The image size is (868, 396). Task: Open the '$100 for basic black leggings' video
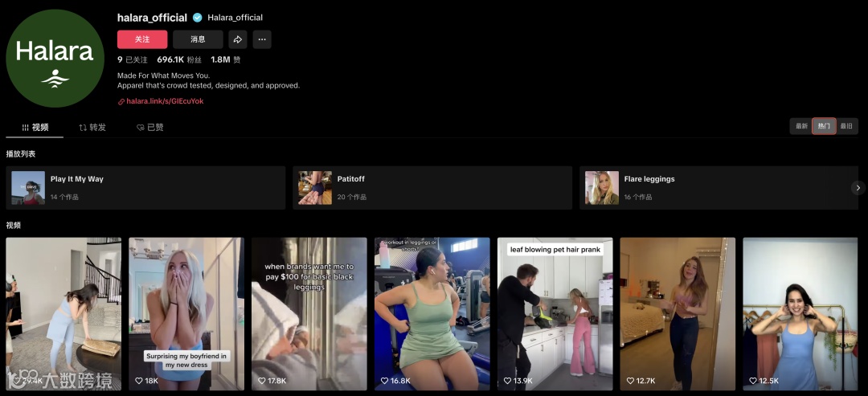pos(309,314)
